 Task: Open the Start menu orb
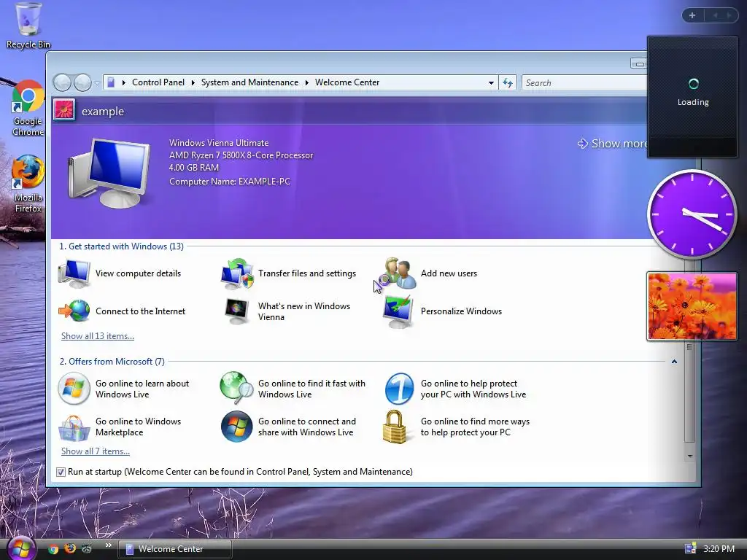click(20, 548)
